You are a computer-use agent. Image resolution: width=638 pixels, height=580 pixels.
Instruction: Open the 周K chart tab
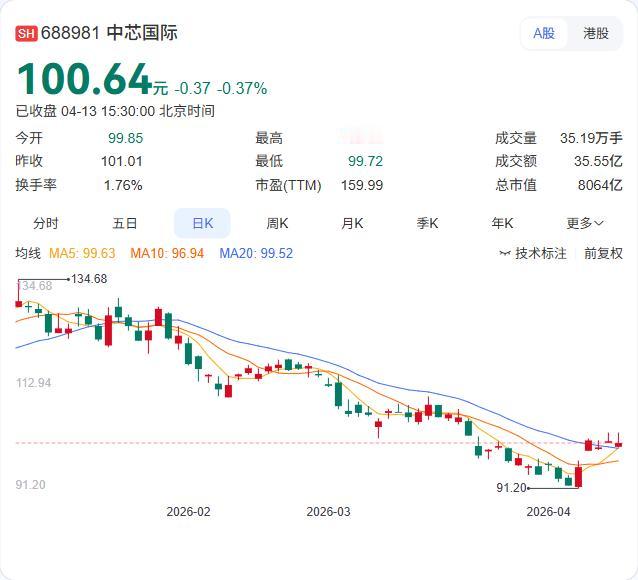(277, 223)
